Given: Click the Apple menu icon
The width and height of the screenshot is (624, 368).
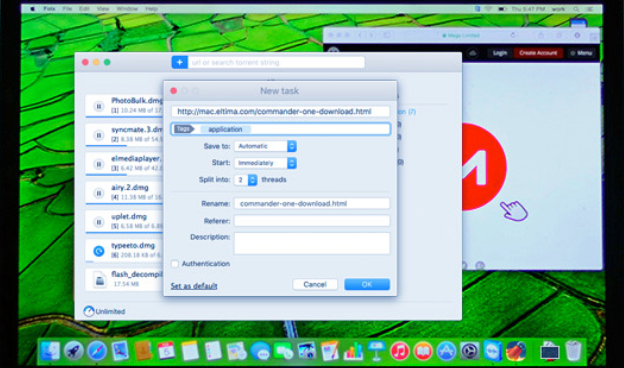Looking at the screenshot, I should tap(33, 9).
